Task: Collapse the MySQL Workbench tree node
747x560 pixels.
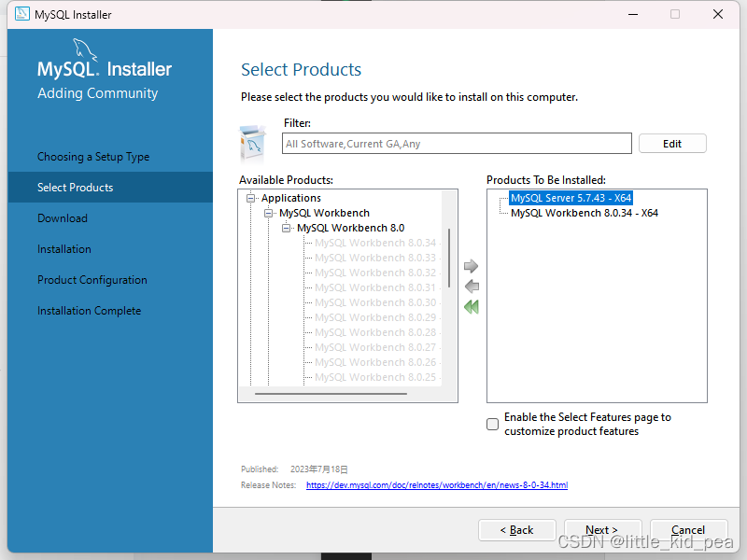Action: tap(269, 214)
